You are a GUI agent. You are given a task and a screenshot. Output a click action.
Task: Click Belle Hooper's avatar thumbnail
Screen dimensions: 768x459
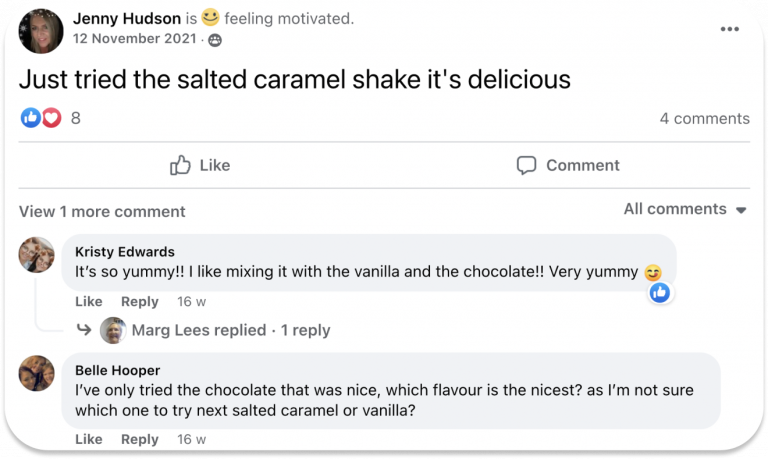[x=37, y=372]
